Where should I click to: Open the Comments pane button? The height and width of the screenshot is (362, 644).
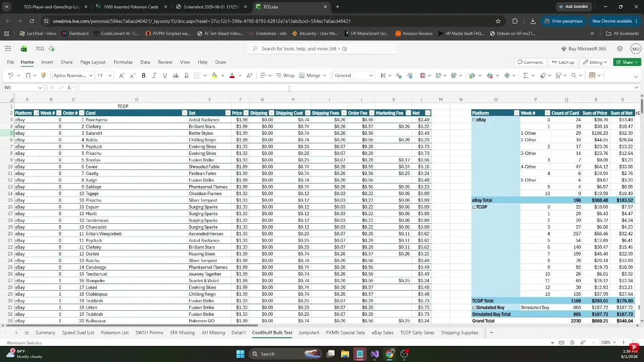530,62
